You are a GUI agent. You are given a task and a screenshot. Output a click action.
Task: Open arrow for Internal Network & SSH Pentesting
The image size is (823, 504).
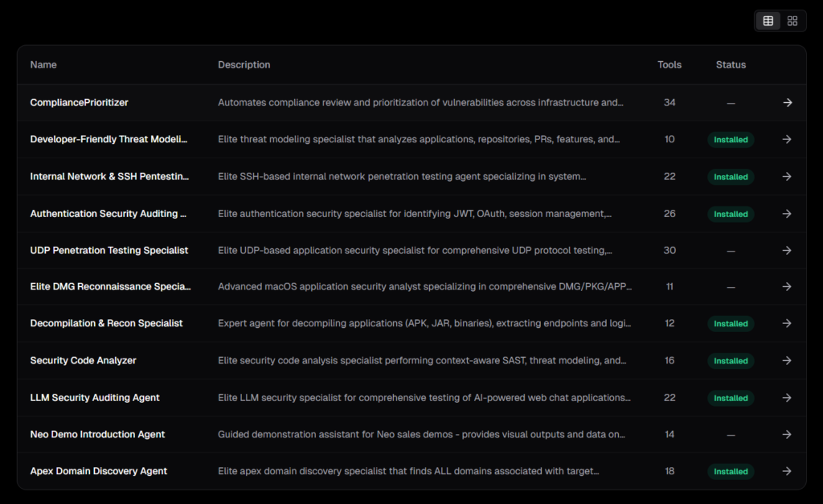point(787,177)
